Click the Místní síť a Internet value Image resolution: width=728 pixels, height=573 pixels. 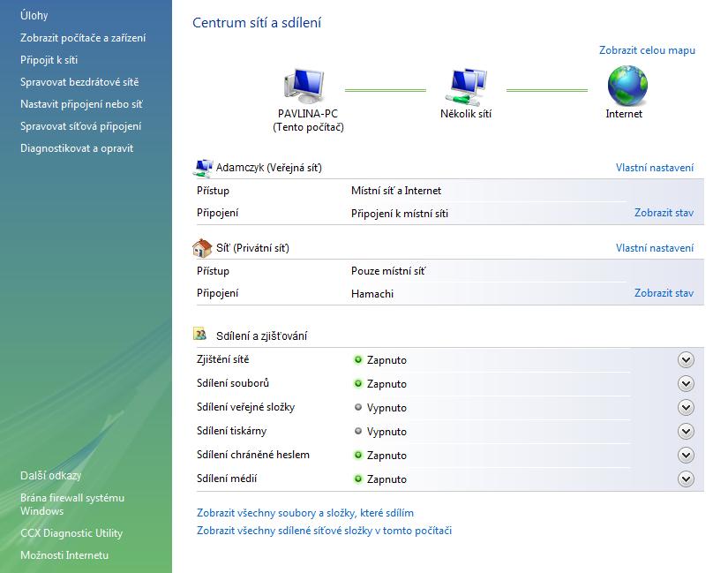click(396, 191)
